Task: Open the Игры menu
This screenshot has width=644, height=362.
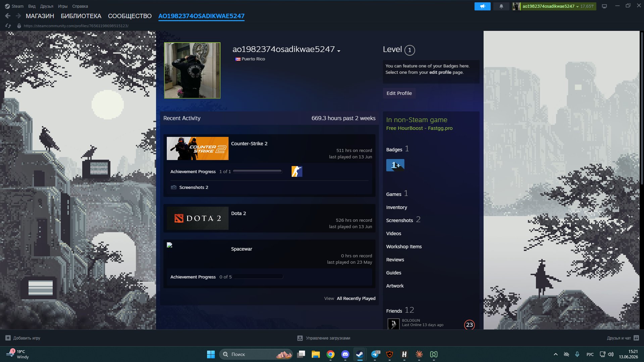Action: pos(63,6)
